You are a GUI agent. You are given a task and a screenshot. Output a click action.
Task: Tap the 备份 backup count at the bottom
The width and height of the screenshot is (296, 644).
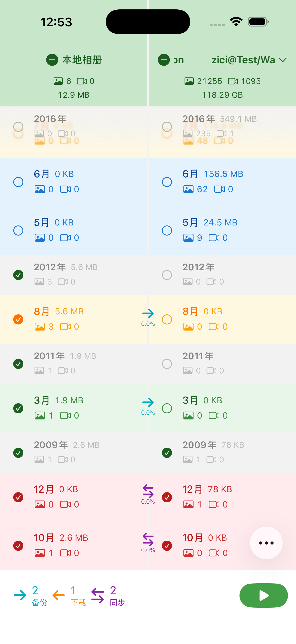[x=39, y=596]
